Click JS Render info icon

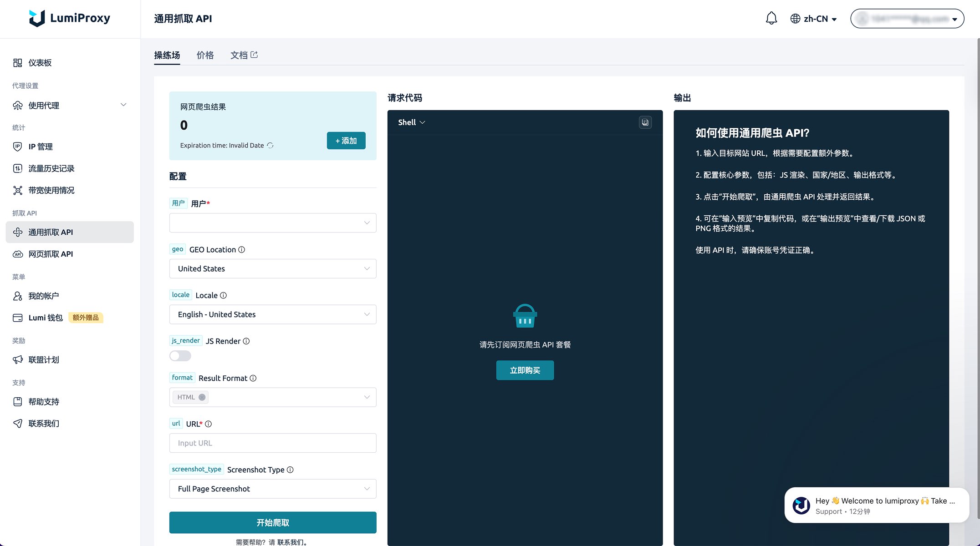pyautogui.click(x=246, y=341)
